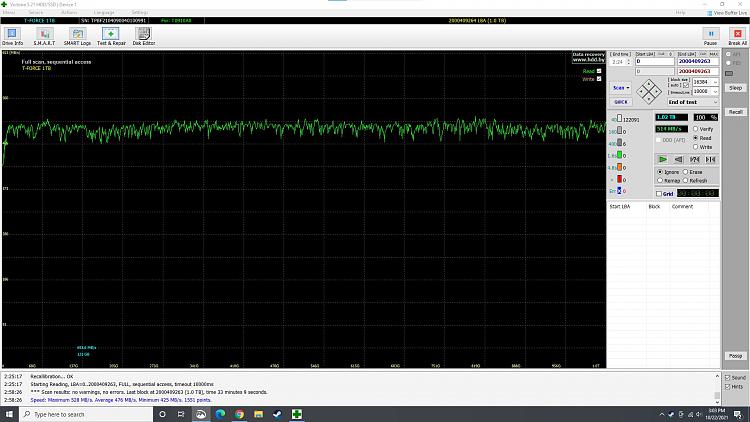
Task: Pause the running scan
Action: pos(710,36)
